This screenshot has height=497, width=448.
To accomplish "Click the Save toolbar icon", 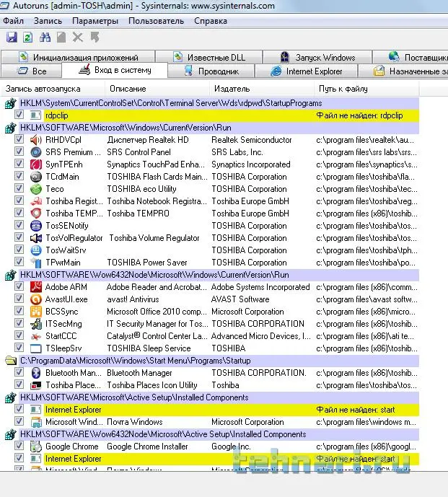I will point(12,37).
